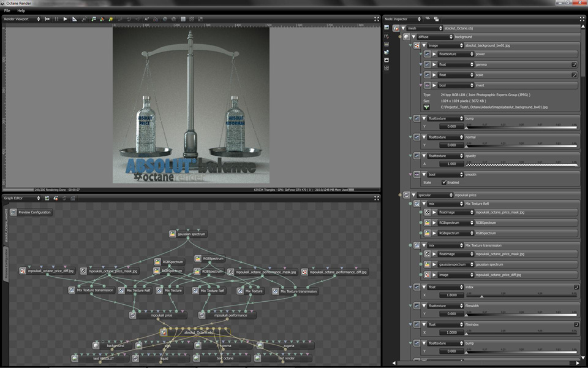
Task: Restart the render with the rewind button
Action: [47, 19]
